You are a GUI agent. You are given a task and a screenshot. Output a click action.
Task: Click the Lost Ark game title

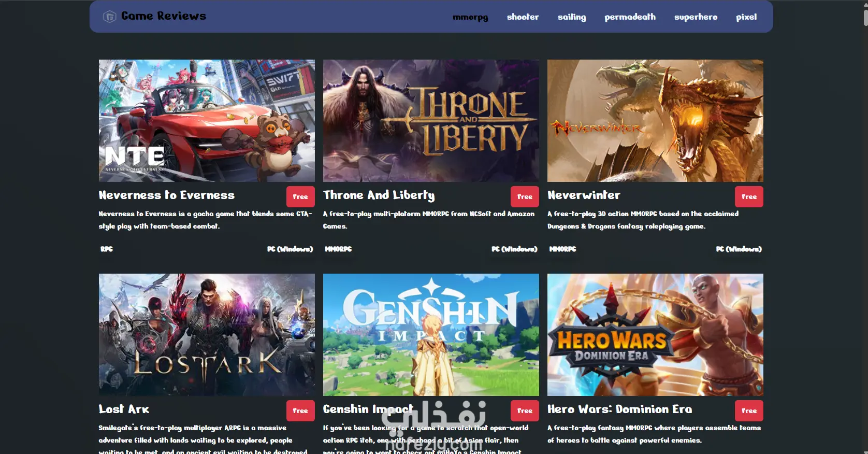[124, 409]
